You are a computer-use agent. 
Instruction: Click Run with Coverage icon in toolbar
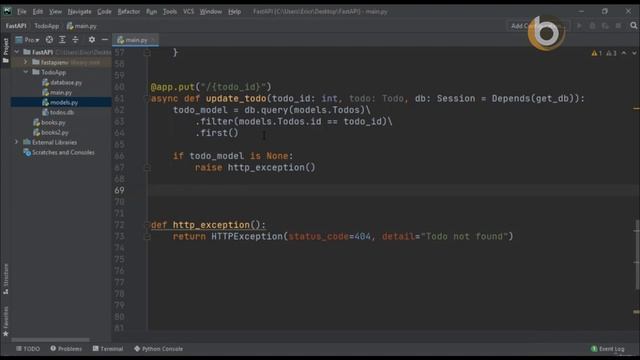click(x=605, y=26)
